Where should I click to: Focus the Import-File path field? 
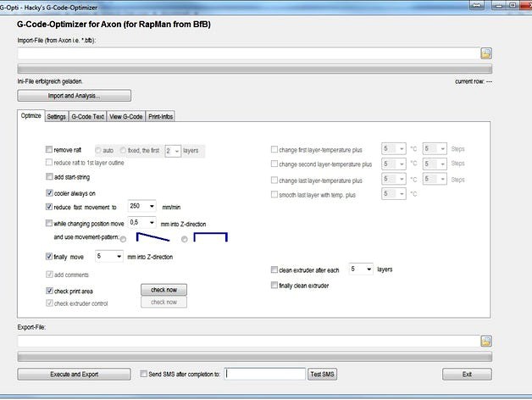point(249,53)
